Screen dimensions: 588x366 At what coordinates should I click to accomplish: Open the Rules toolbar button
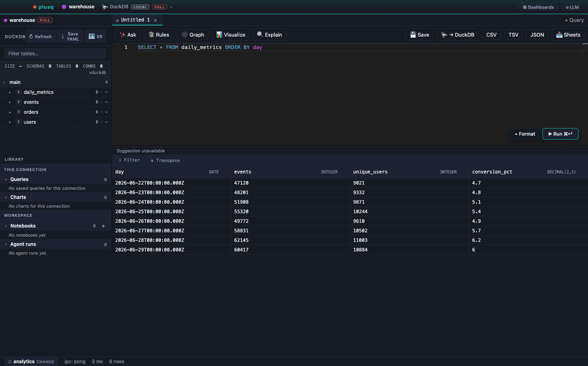159,35
